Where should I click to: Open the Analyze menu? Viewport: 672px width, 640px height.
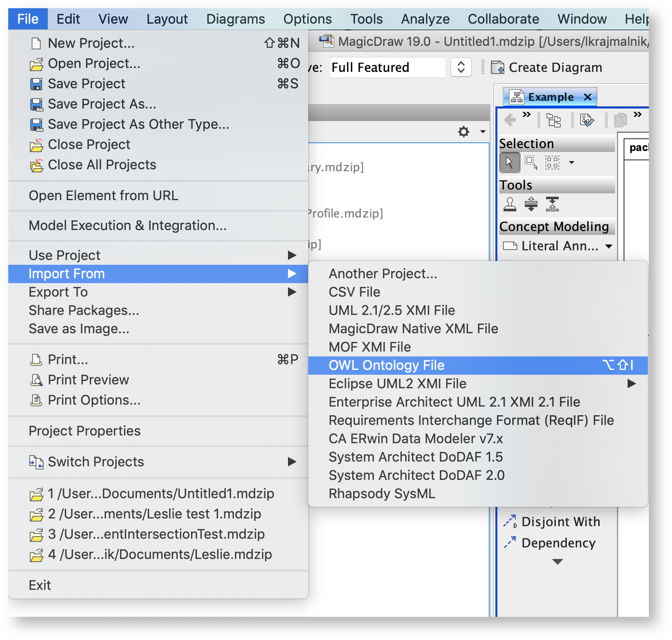click(x=425, y=19)
